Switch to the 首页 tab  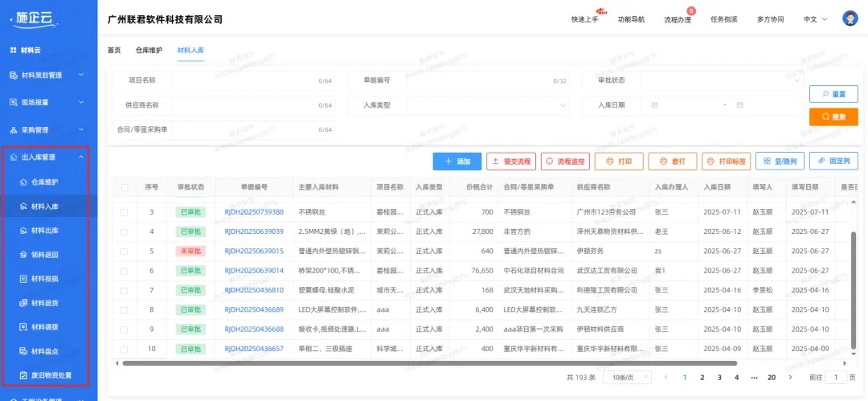(x=114, y=50)
